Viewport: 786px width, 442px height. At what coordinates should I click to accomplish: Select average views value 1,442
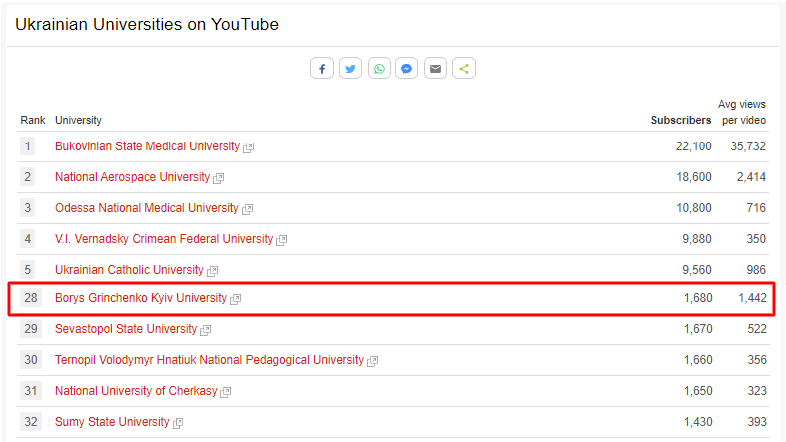coord(752,298)
